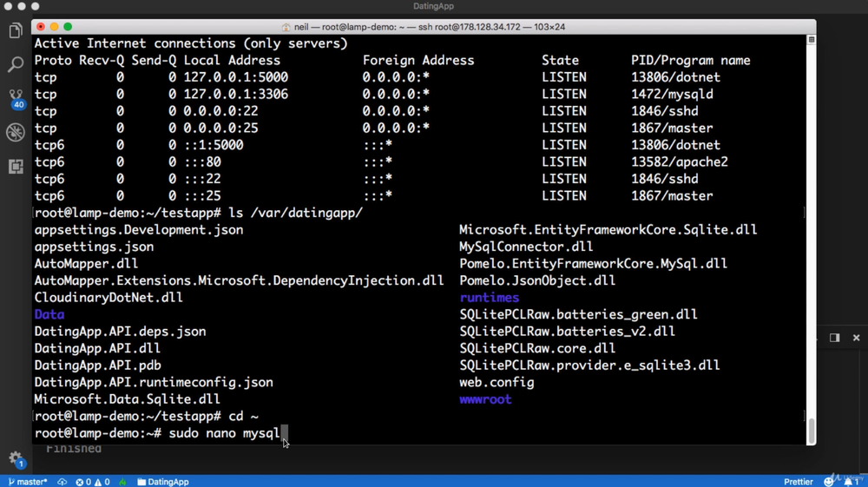This screenshot has width=868, height=487.
Task: Open the Debug view icon
Action: [x=16, y=132]
